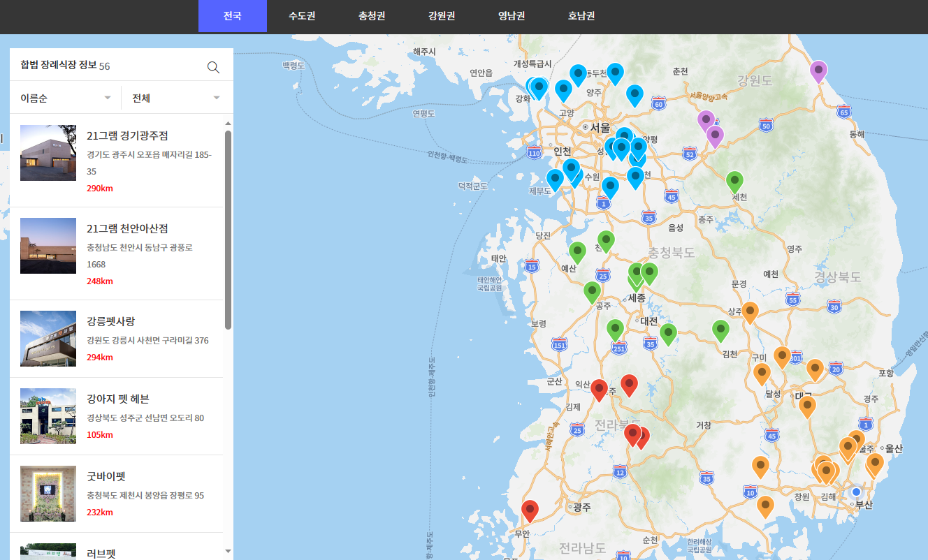Click the 294km distance text
Viewport: 928px width, 560px height.
tap(100, 358)
